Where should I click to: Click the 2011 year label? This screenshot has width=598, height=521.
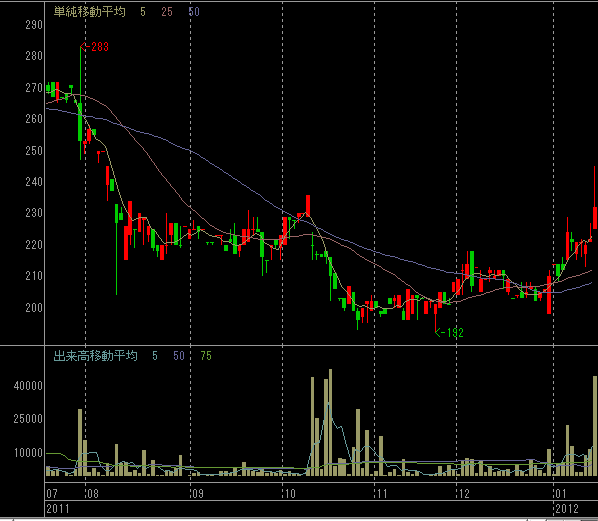point(58,509)
